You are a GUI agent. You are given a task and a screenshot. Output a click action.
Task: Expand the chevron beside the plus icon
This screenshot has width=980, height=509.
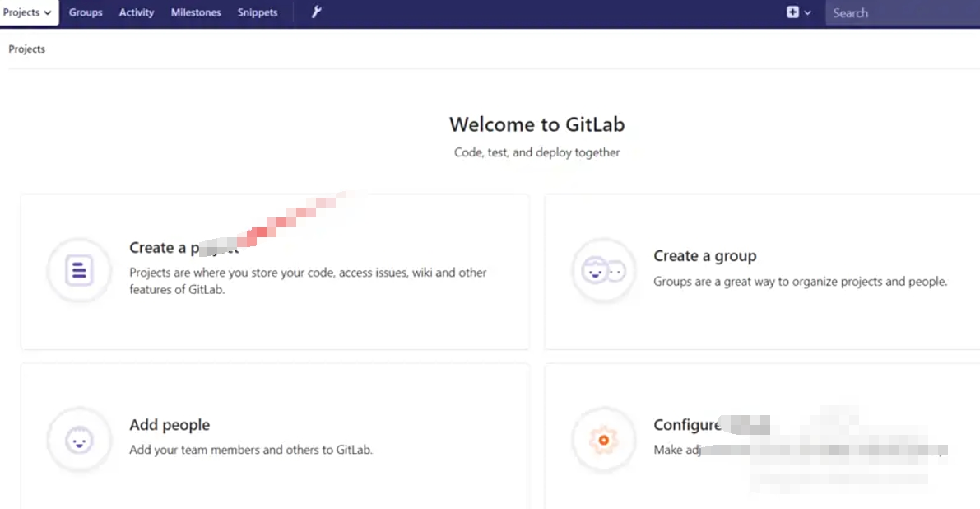pyautogui.click(x=807, y=12)
